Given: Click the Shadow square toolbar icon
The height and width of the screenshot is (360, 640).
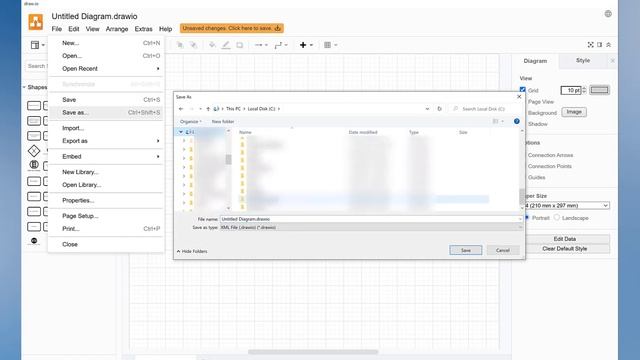Looking at the screenshot, I should [x=240, y=45].
